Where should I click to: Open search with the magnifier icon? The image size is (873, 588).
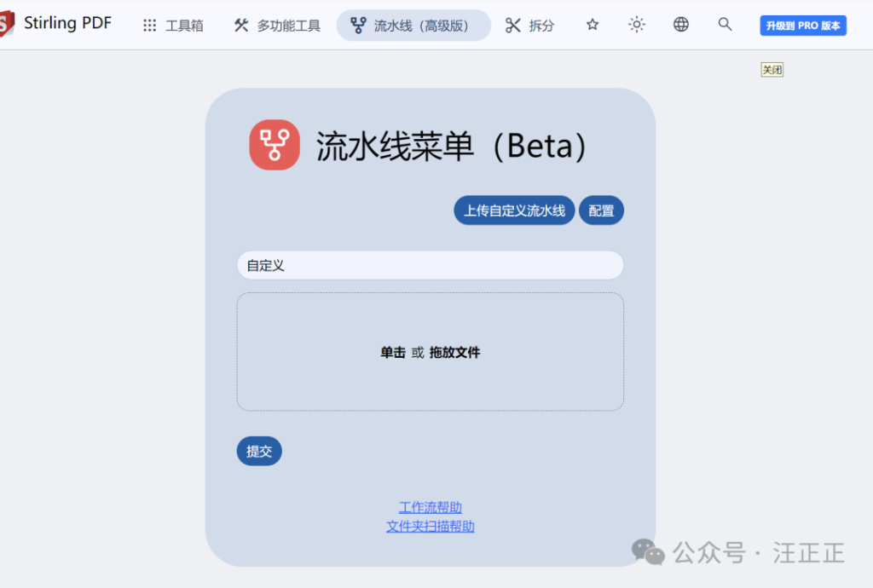click(x=725, y=25)
